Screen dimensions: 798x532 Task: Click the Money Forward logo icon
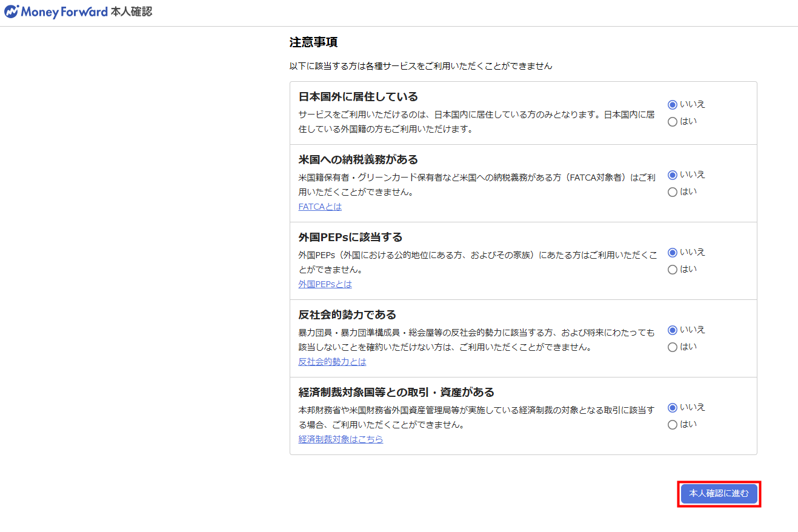pos(12,12)
